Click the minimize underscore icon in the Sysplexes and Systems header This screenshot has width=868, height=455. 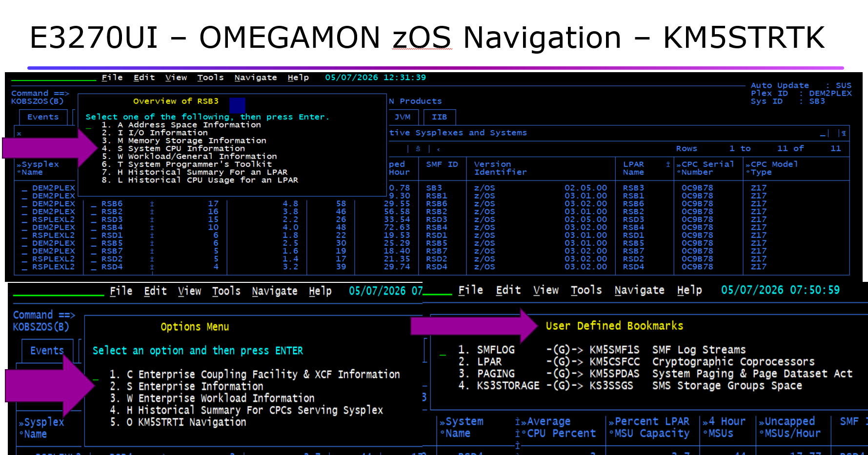(x=823, y=134)
